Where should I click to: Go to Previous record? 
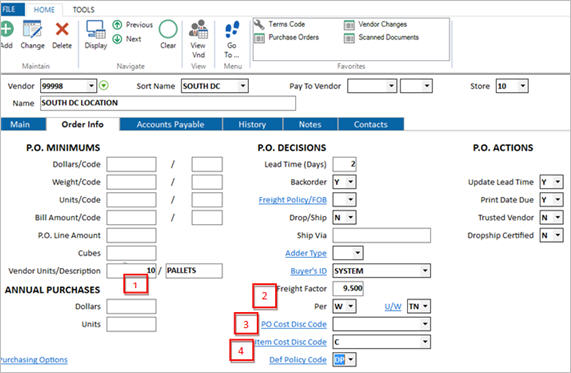tap(133, 25)
